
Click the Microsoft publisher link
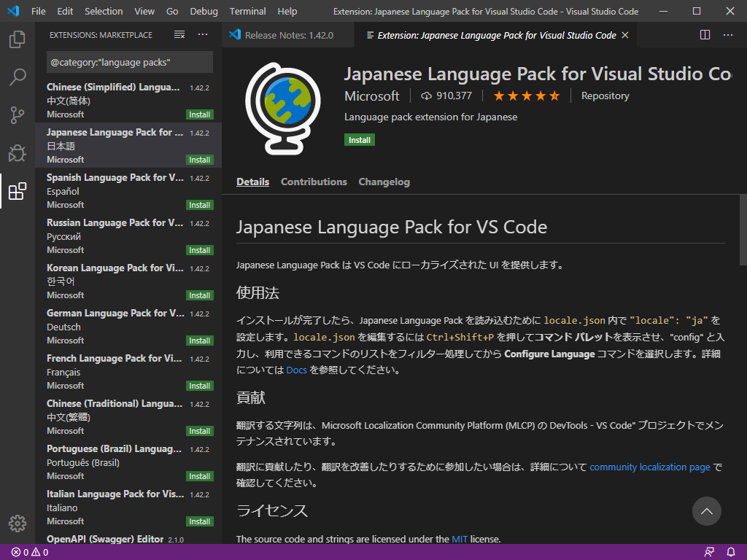pos(372,96)
